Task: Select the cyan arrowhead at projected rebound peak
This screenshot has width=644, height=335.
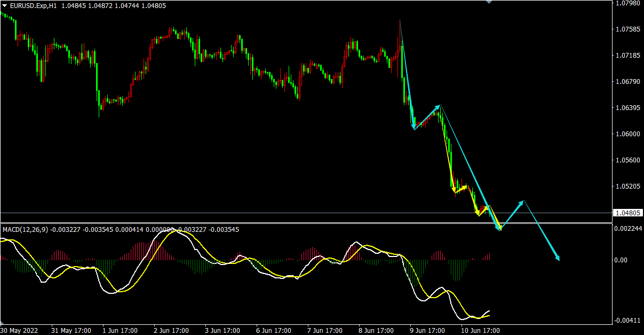Action: (x=522, y=202)
